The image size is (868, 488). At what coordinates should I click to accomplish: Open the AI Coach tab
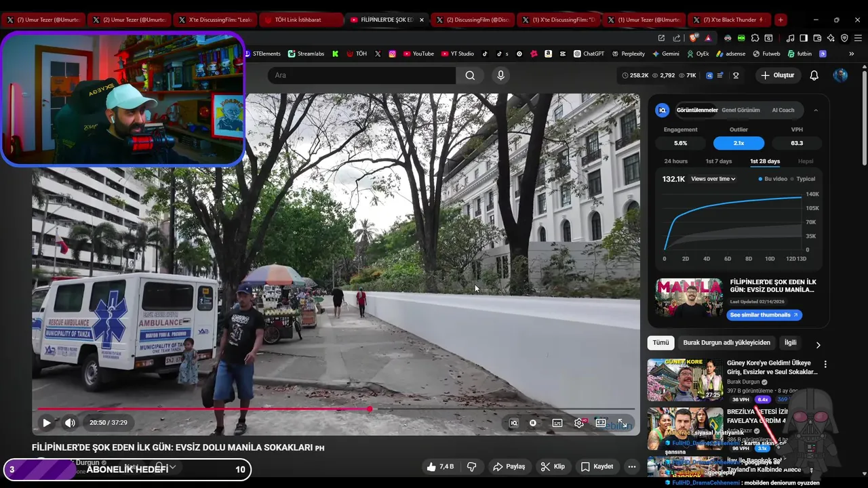coord(783,110)
